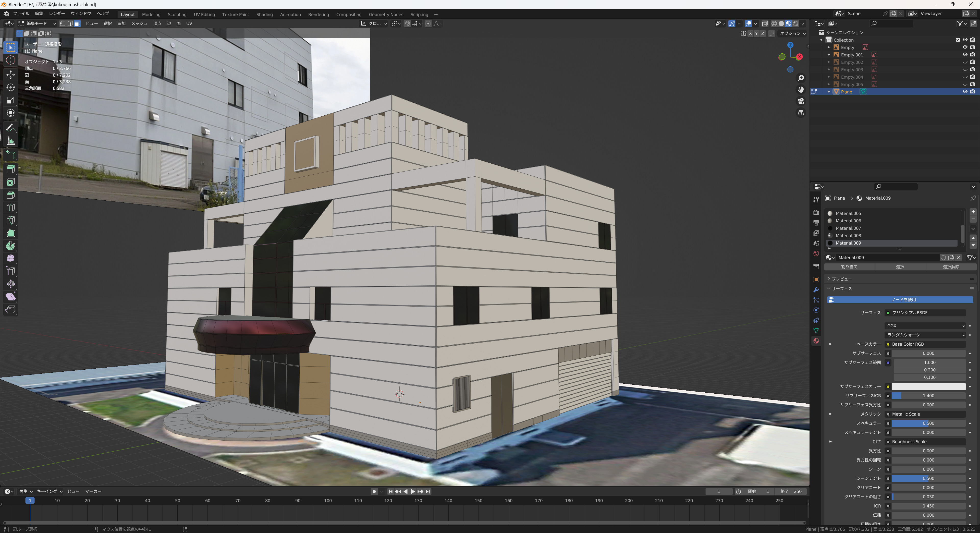This screenshot has height=533, width=980.
Task: Select Material.007 in the material slot list
Action: 892,228
